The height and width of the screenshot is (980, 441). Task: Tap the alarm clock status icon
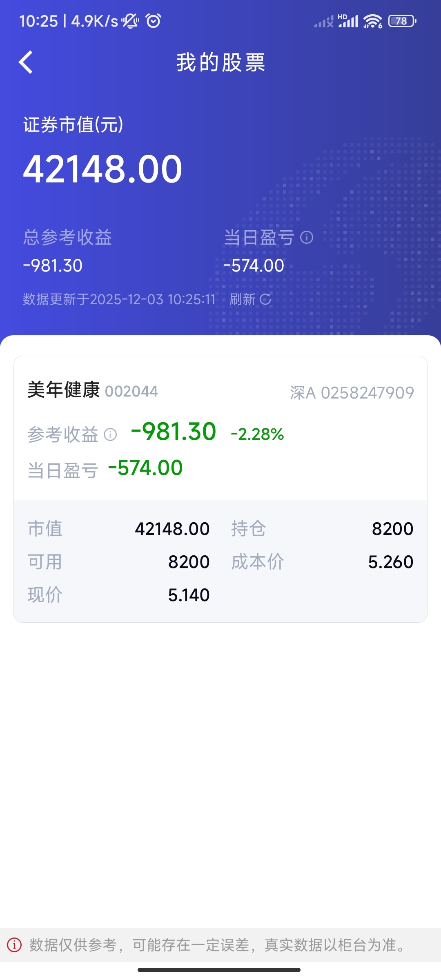click(x=154, y=21)
